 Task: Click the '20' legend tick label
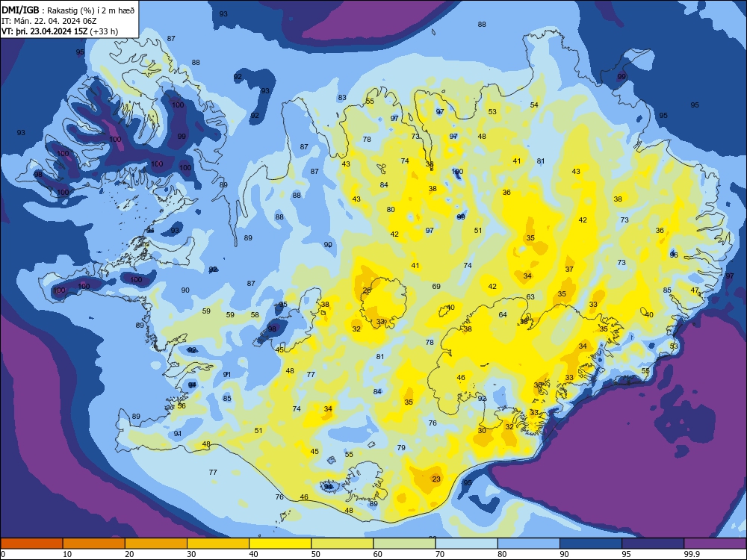[129, 554]
